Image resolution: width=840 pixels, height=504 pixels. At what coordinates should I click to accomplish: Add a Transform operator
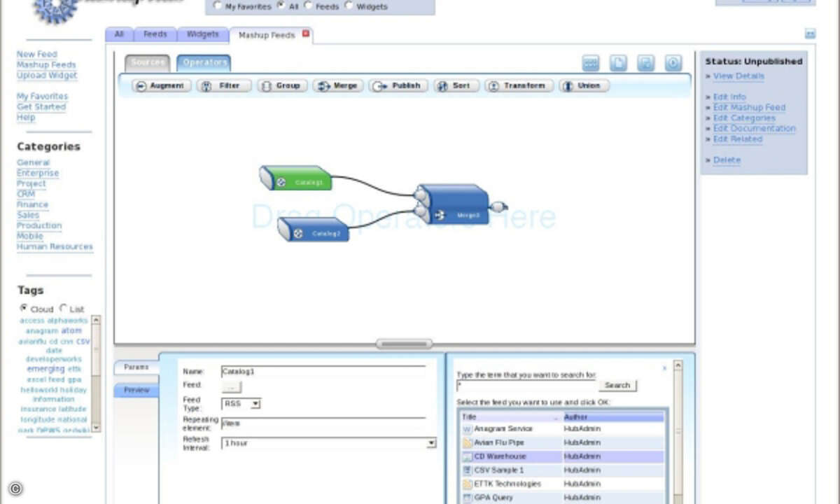click(519, 85)
